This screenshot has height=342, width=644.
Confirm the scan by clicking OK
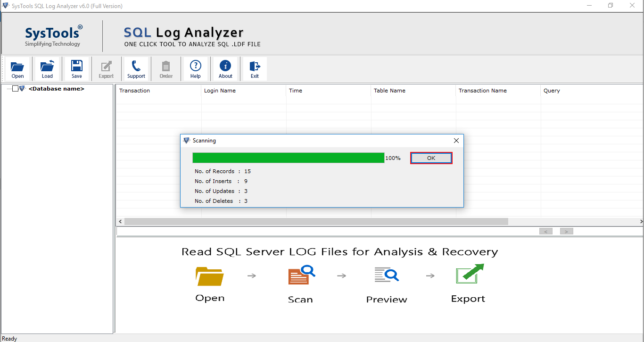tap(431, 158)
